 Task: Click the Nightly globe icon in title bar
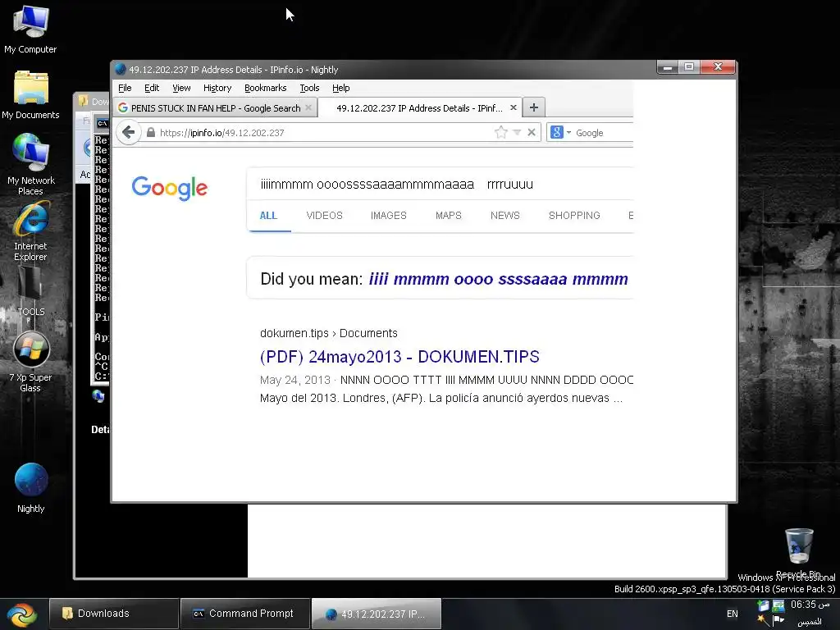tap(120, 69)
